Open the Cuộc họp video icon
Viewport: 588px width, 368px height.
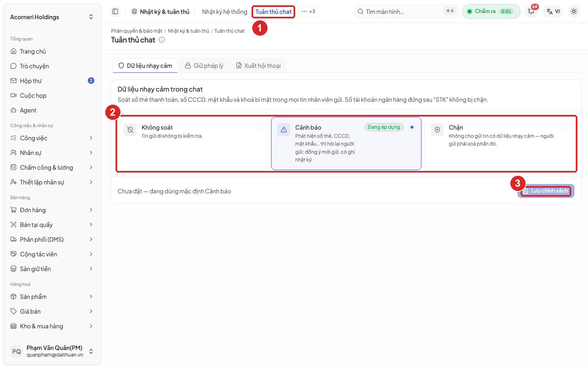pyautogui.click(x=13, y=96)
